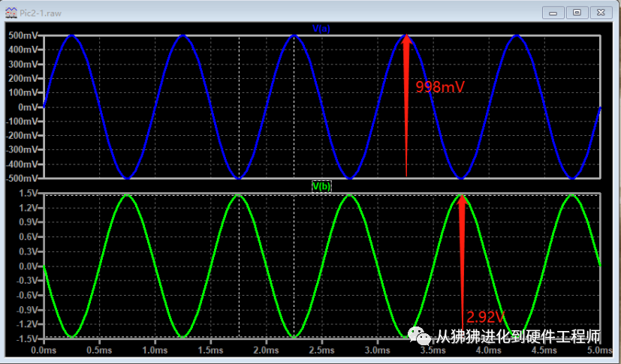Click the 0.0ms time axis label
Image resolution: width=621 pixels, height=364 pixels.
click(44, 350)
